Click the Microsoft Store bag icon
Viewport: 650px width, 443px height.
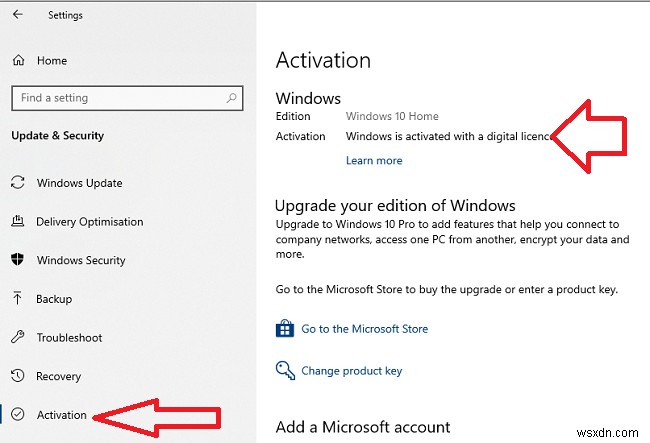(285, 329)
